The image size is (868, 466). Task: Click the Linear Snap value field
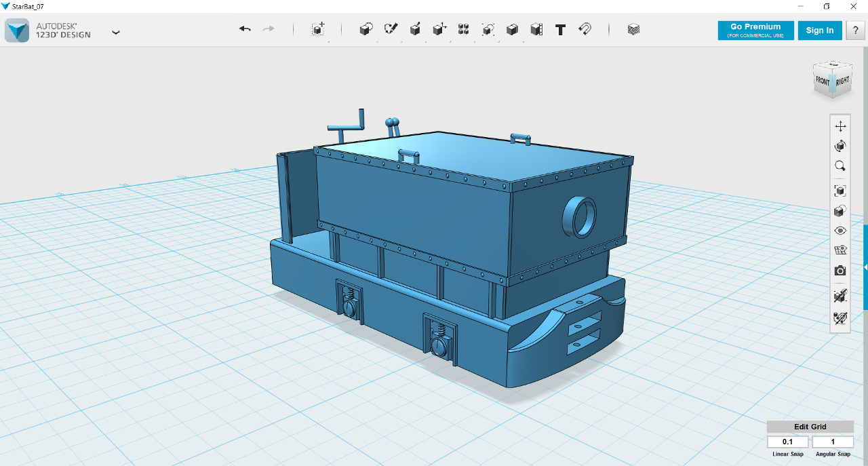[x=788, y=442]
